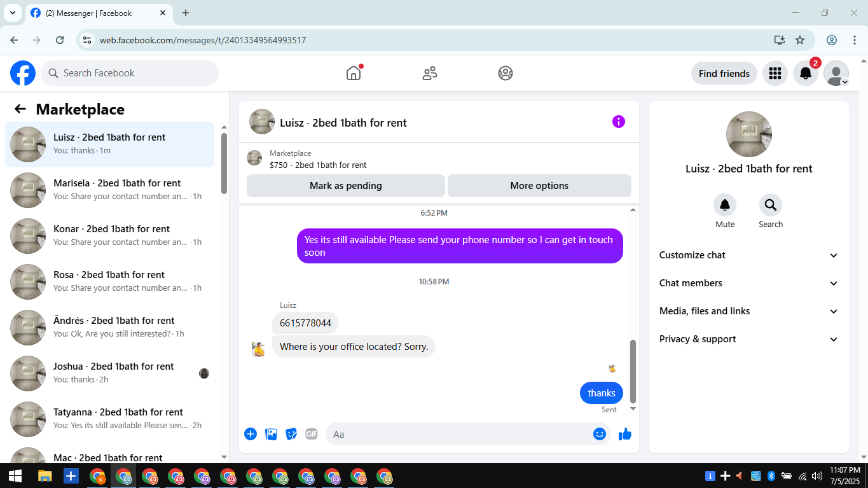Screen dimensions: 868x488
Task: Go back in browser history
Action: click(x=14, y=40)
